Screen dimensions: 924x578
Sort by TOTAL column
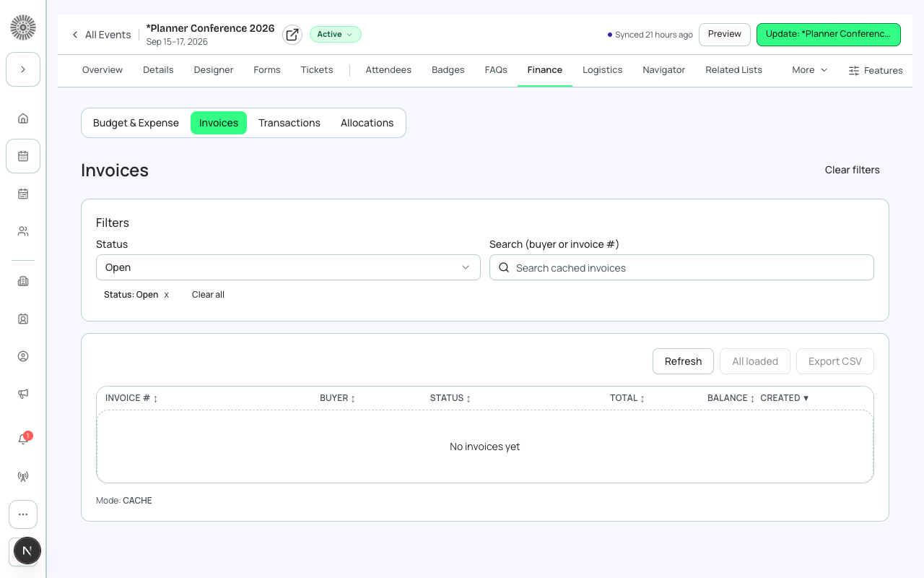coord(627,398)
